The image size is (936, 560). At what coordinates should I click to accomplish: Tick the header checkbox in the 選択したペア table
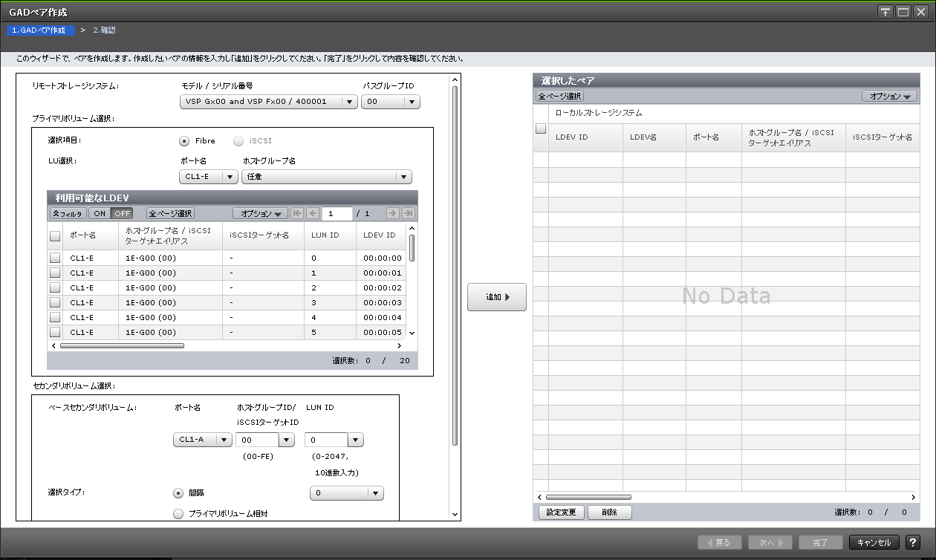coord(541,129)
